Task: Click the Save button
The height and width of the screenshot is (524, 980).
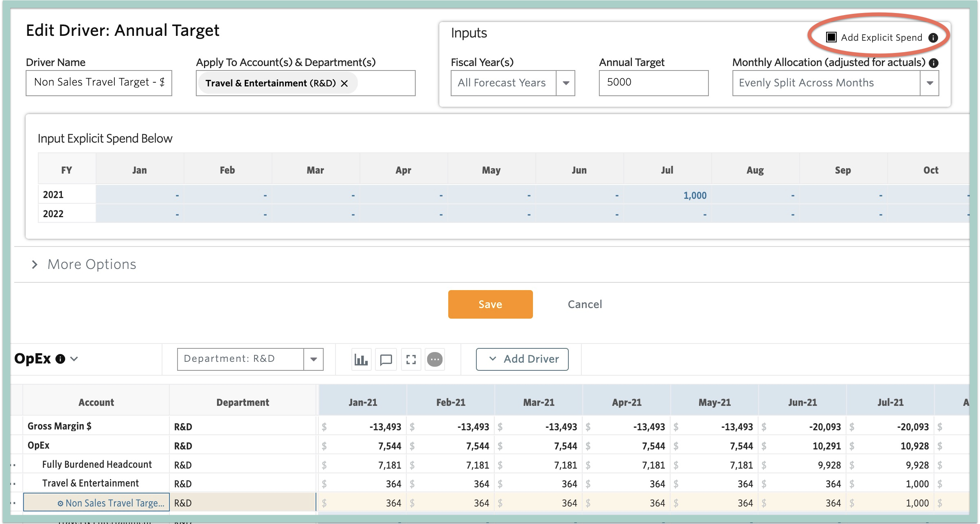Action: (x=490, y=304)
